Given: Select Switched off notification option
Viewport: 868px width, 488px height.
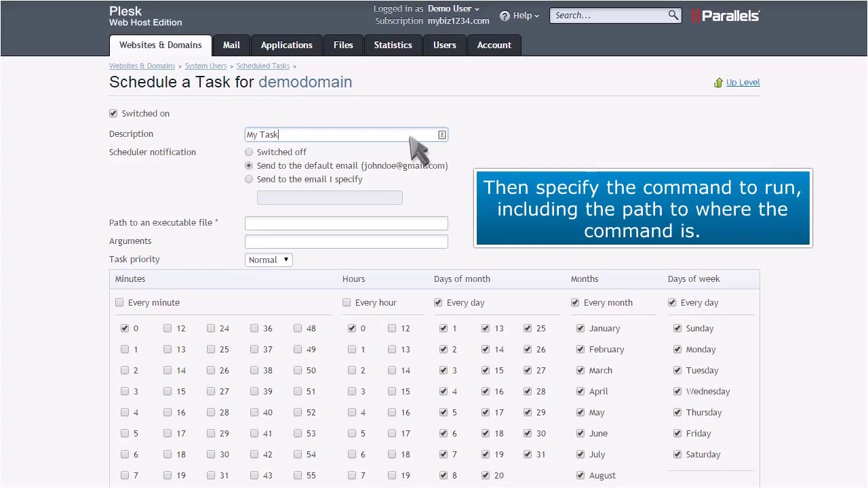Looking at the screenshot, I should [x=249, y=152].
